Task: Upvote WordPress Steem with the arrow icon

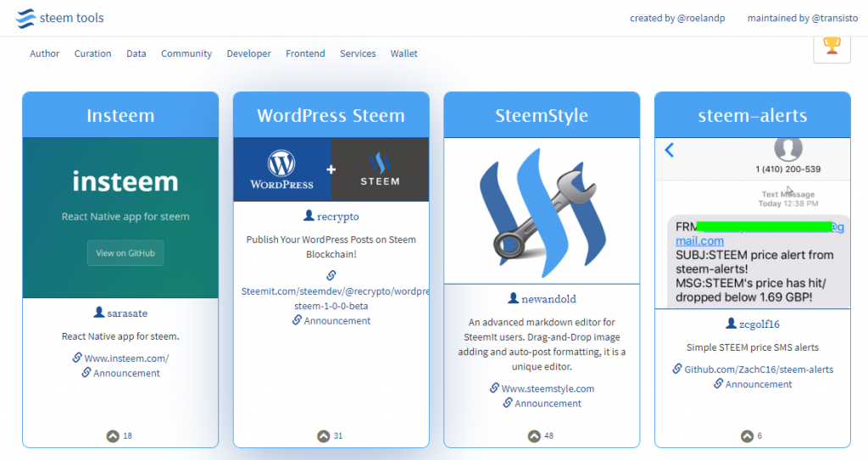Action: point(323,436)
